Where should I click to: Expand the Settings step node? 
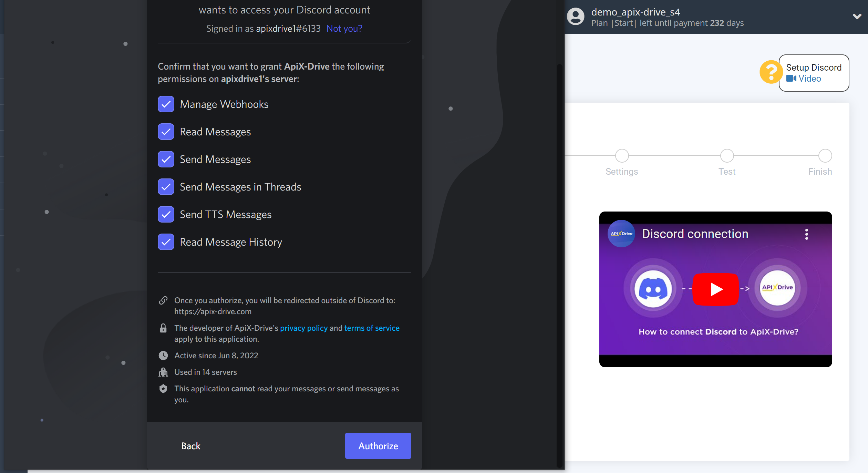(x=622, y=155)
